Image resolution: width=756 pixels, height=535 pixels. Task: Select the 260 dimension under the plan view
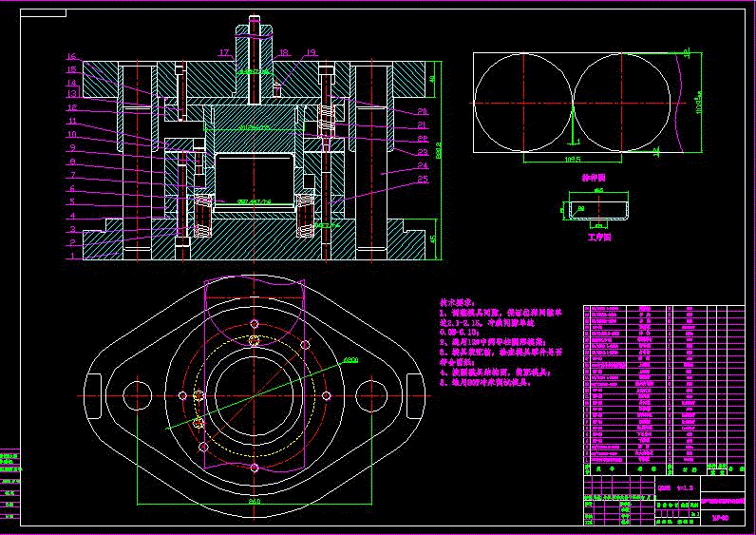tap(255, 502)
